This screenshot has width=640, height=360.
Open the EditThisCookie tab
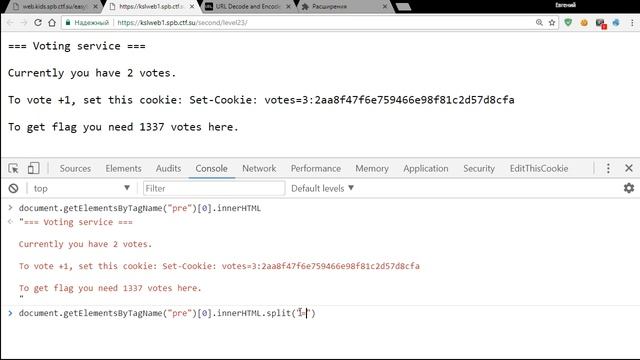tap(539, 168)
